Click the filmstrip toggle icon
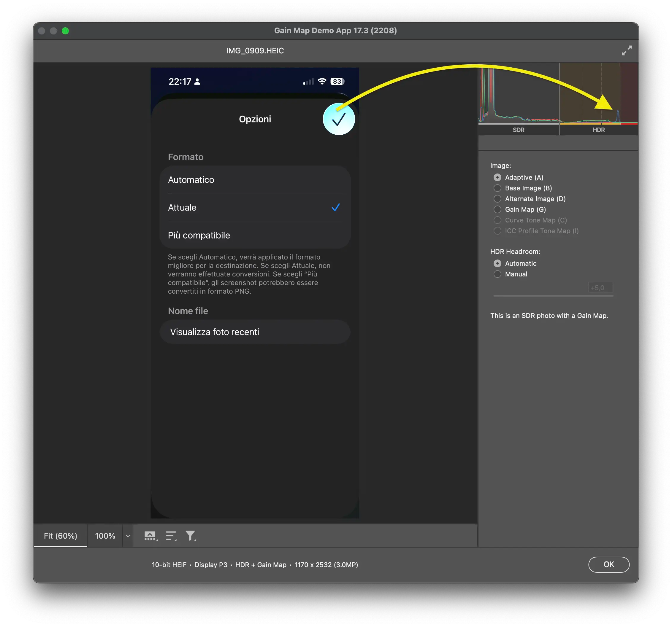Viewport: 672px width, 627px height. pos(150,536)
